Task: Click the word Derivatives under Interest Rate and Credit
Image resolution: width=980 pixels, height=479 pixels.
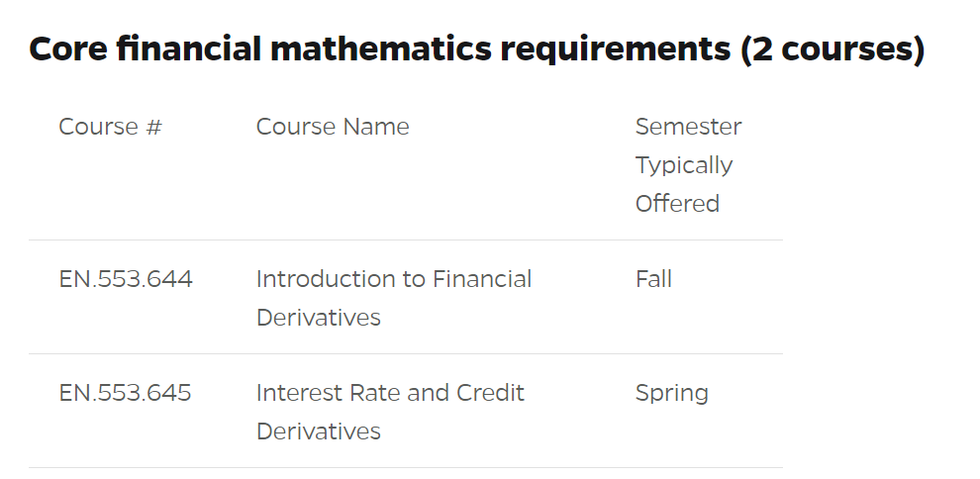Action: coord(318,431)
